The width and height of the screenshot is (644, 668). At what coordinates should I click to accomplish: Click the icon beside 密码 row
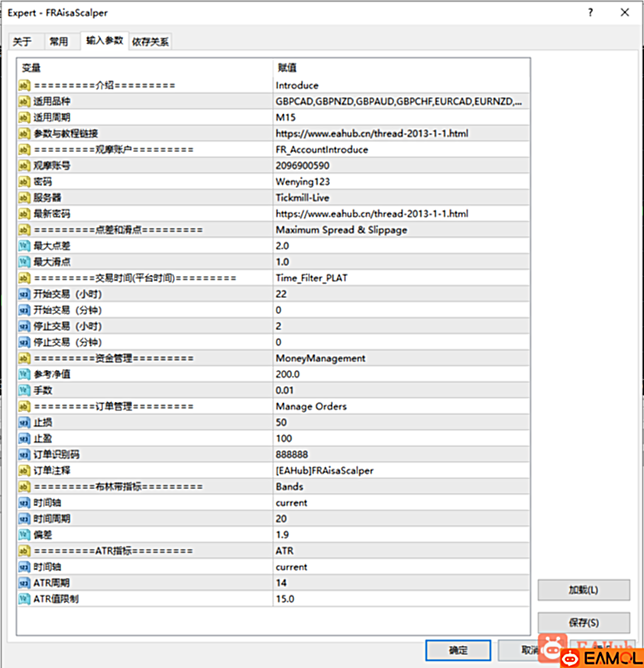tap(24, 181)
